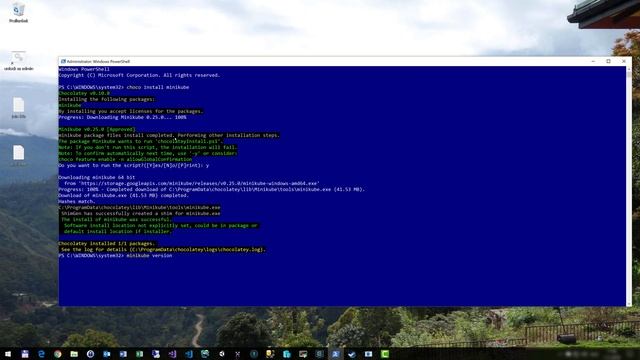Click the 'choco install minikube' command line
The image size is (640, 360).
[x=124, y=87]
